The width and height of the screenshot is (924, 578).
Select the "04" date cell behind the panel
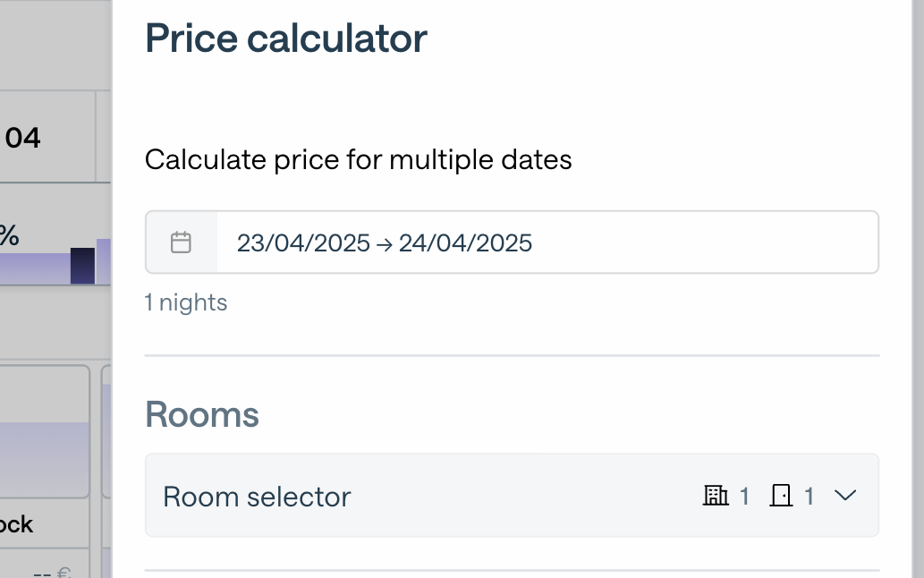click(23, 138)
